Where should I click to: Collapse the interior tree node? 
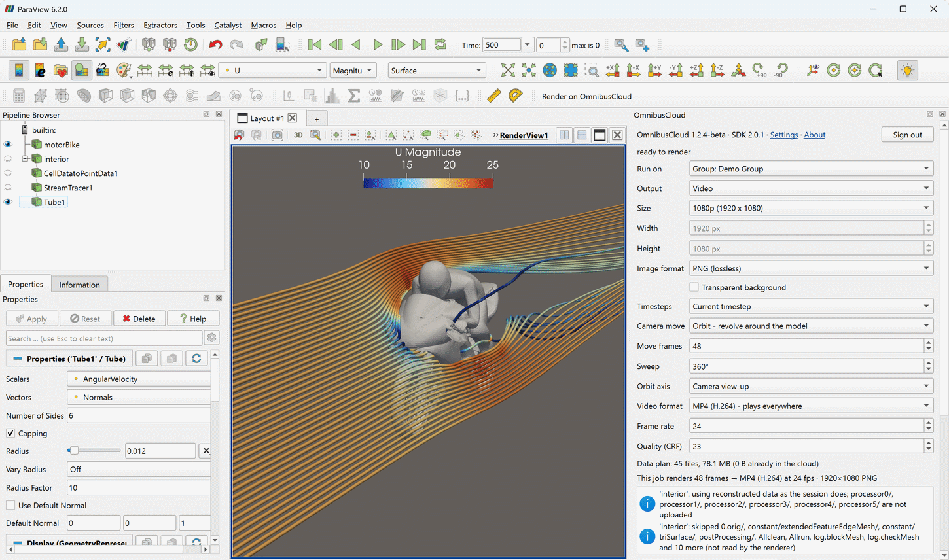coord(25,159)
